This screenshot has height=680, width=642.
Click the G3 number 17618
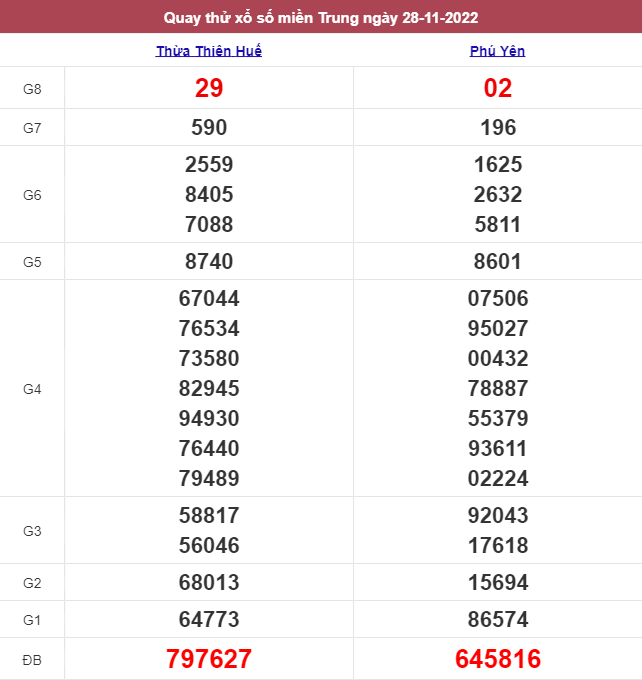point(498,545)
